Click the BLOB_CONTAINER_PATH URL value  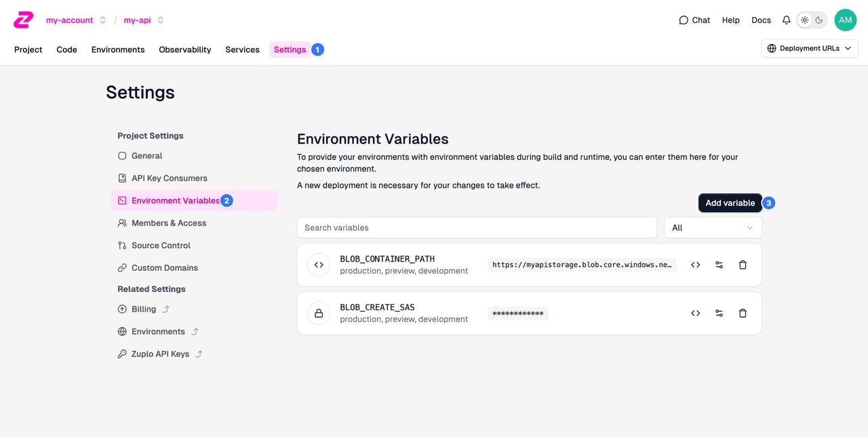click(x=582, y=265)
